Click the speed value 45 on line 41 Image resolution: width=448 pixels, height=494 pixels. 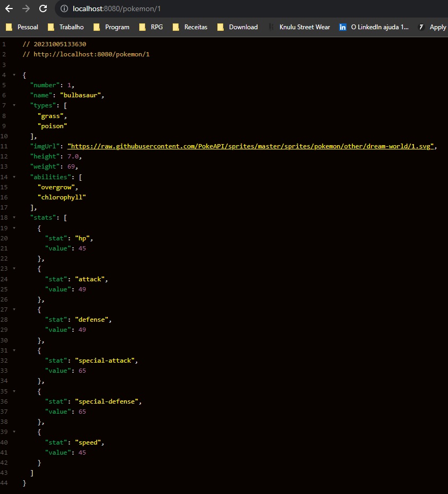click(x=82, y=453)
